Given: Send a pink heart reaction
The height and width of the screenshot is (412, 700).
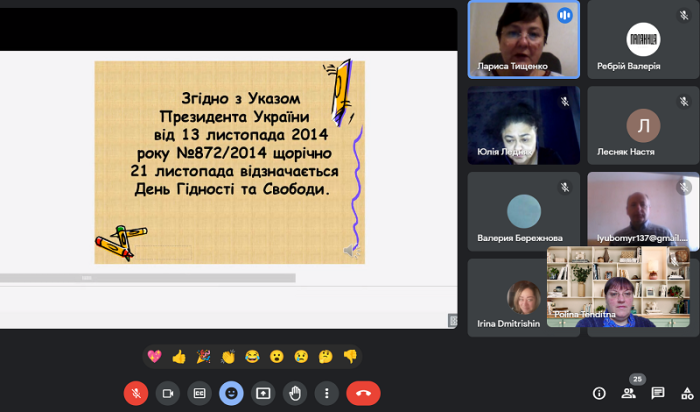Looking at the screenshot, I should pyautogui.click(x=155, y=356).
